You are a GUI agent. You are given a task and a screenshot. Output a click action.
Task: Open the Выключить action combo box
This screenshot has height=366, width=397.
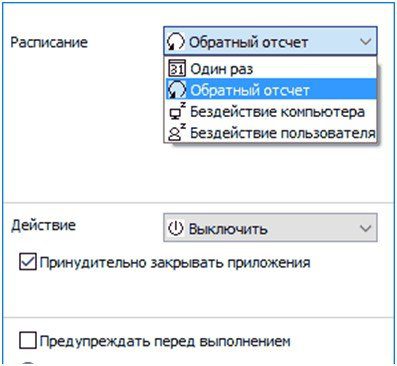[x=270, y=228]
